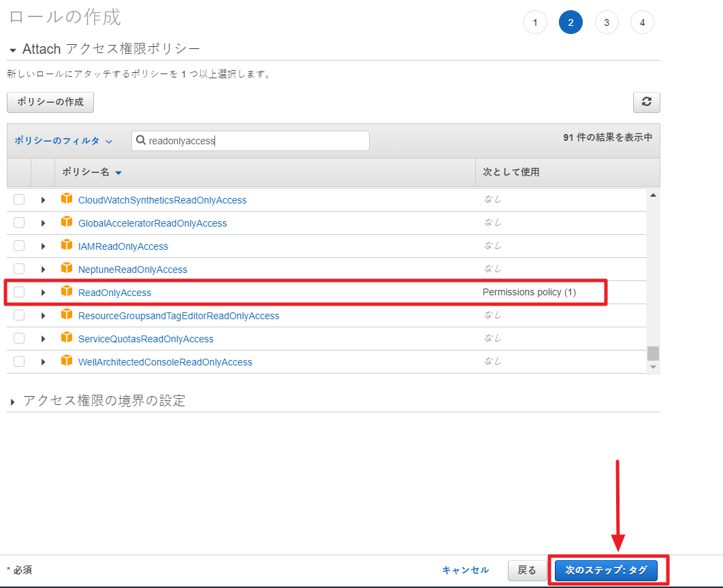This screenshot has height=588, width=723.
Task: Click the orange policy icon beside IAMReadOnlyAccess
Action: (66, 246)
